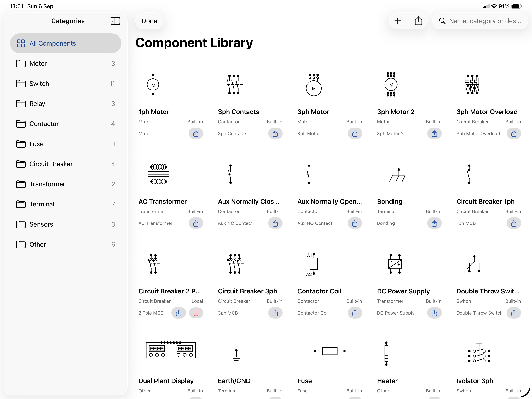
Task: Share the 1ph Motor component
Action: coord(196,133)
